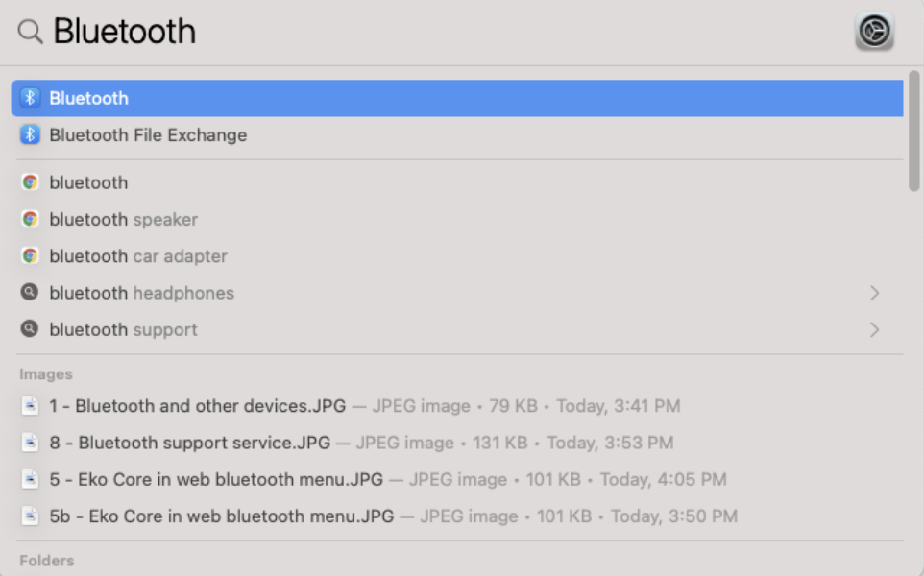Select the highlighted Bluetooth preference result
The height and width of the screenshot is (576, 924).
(457, 98)
